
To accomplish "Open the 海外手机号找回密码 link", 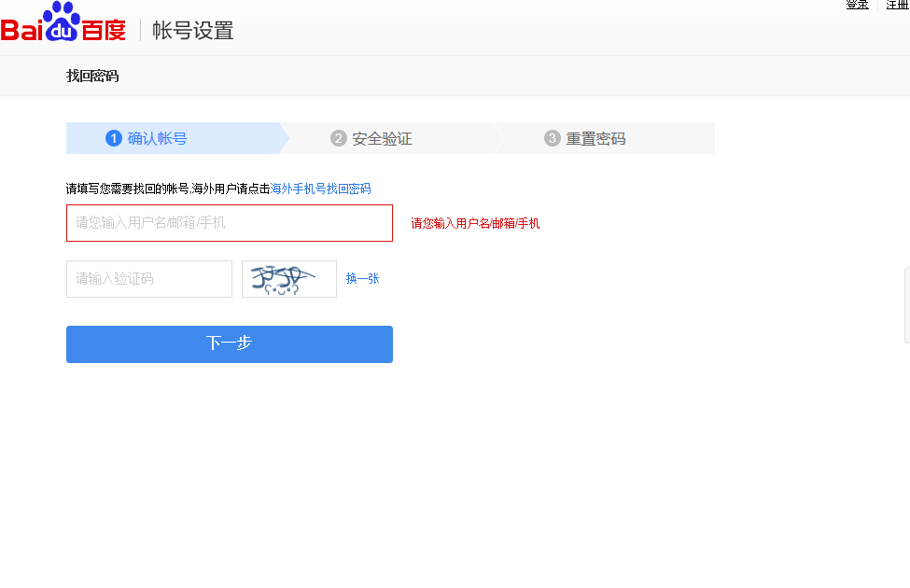I will 320,189.
